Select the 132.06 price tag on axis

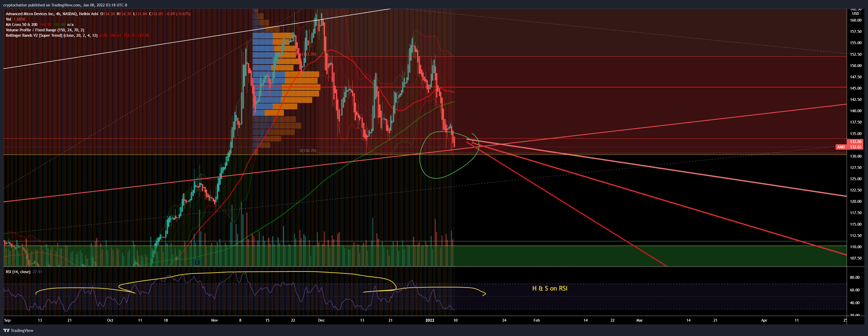tap(855, 142)
